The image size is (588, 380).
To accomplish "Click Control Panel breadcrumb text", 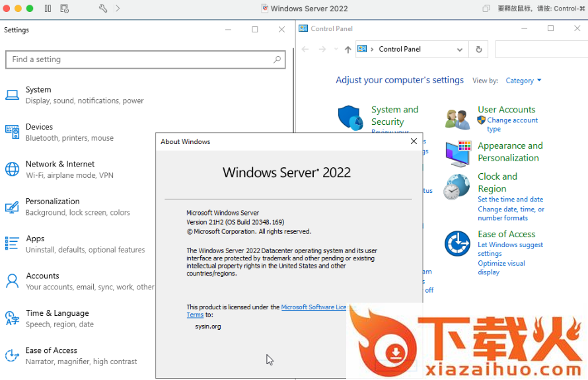I will pyautogui.click(x=400, y=49).
